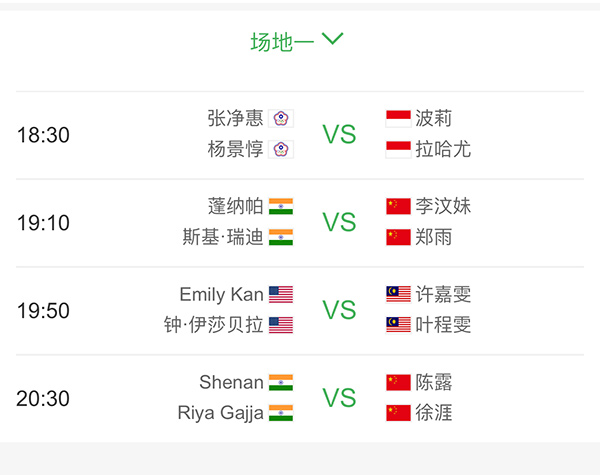This screenshot has height=475, width=600.
Task: Click the India flag beside Riya Gajja
Action: click(281, 413)
